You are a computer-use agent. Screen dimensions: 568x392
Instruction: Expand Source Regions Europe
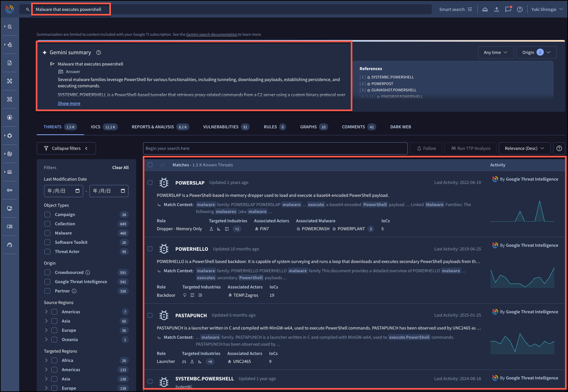(x=46, y=330)
